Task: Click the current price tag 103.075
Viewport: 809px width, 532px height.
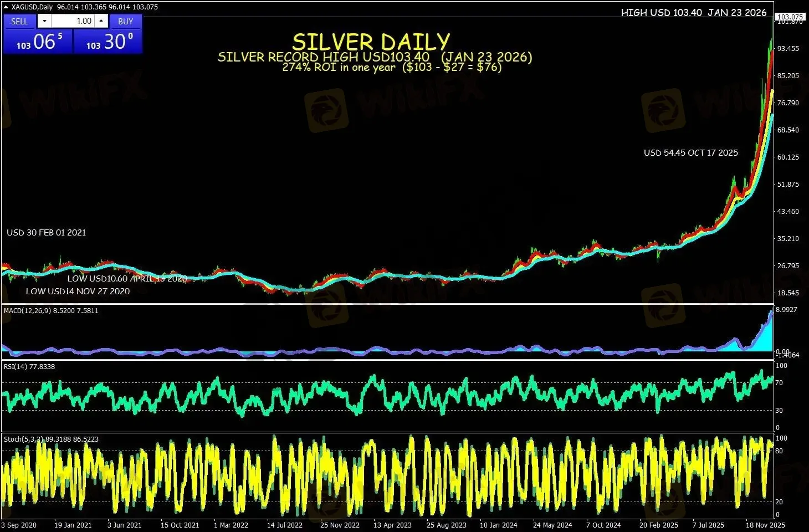Action: pos(790,17)
